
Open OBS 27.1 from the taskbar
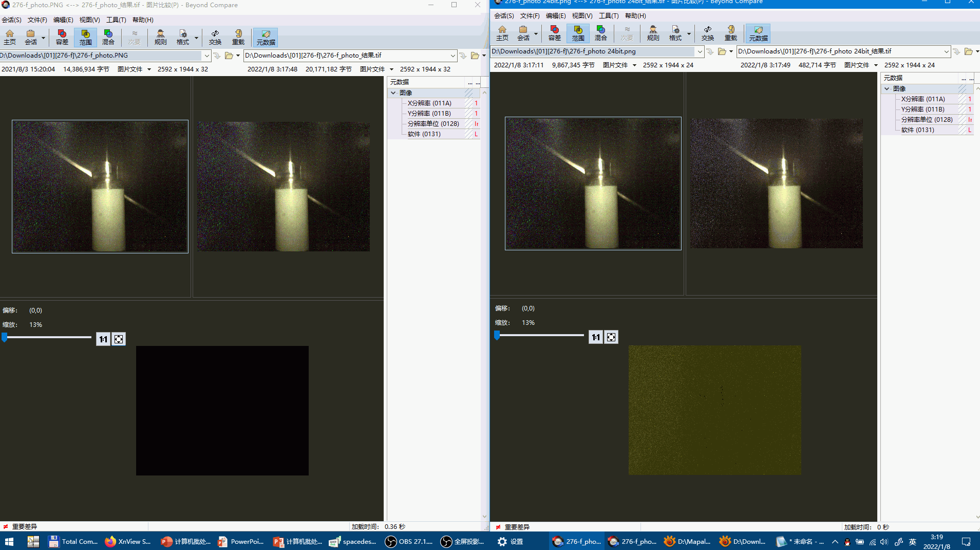click(x=409, y=541)
